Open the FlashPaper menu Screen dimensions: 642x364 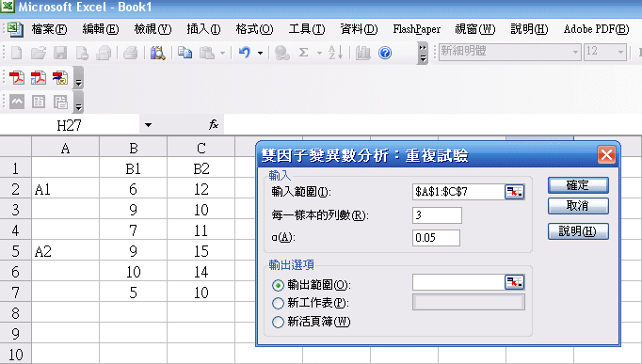coord(417,29)
